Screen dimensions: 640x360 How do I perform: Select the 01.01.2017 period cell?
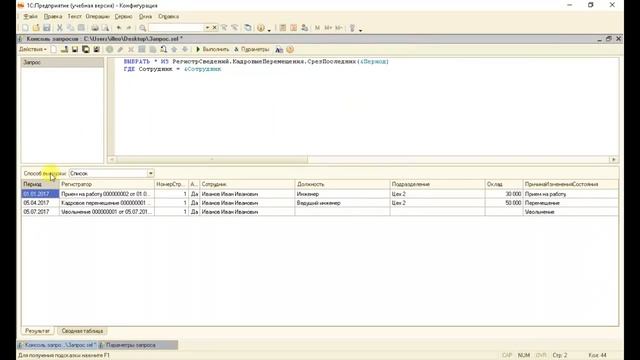pos(40,194)
